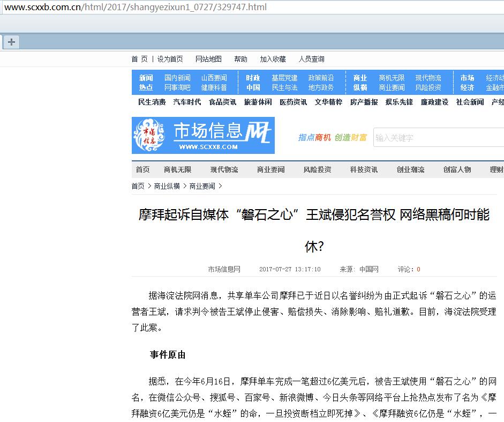Switch to 现代物流 tab in the grey category bar
Viewport: 504px width, 422px height.
pos(224,169)
